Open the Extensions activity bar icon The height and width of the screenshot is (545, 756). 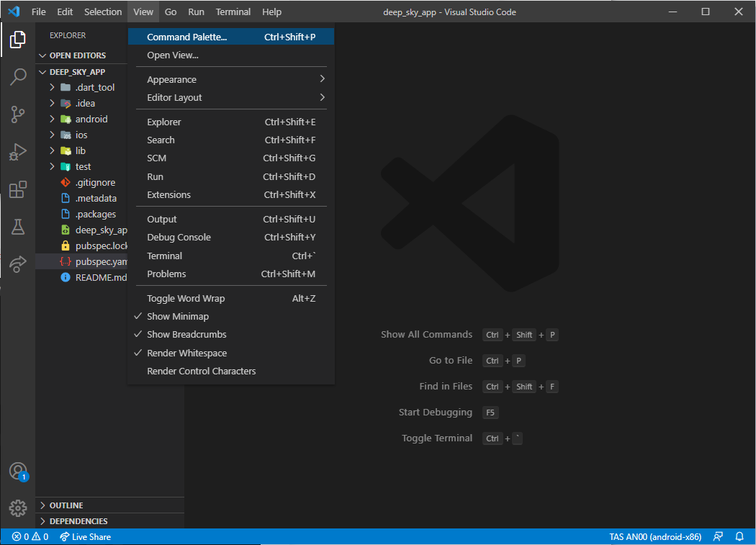pyautogui.click(x=18, y=189)
